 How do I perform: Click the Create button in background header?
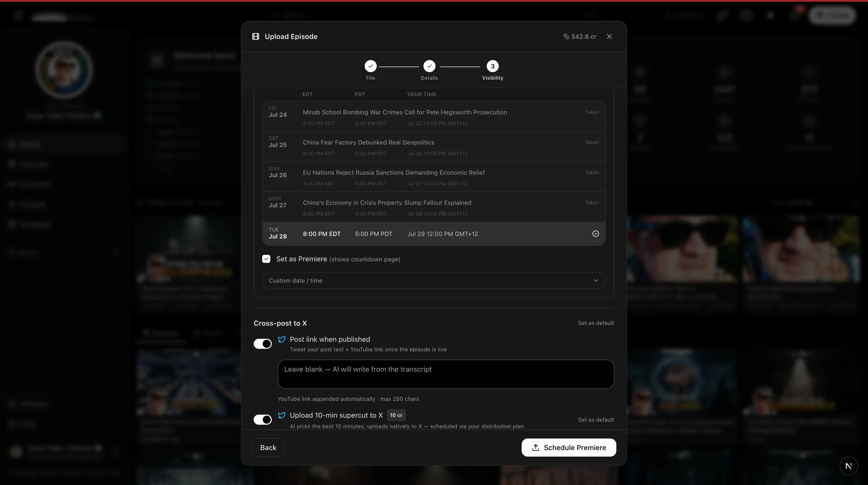pos(832,15)
